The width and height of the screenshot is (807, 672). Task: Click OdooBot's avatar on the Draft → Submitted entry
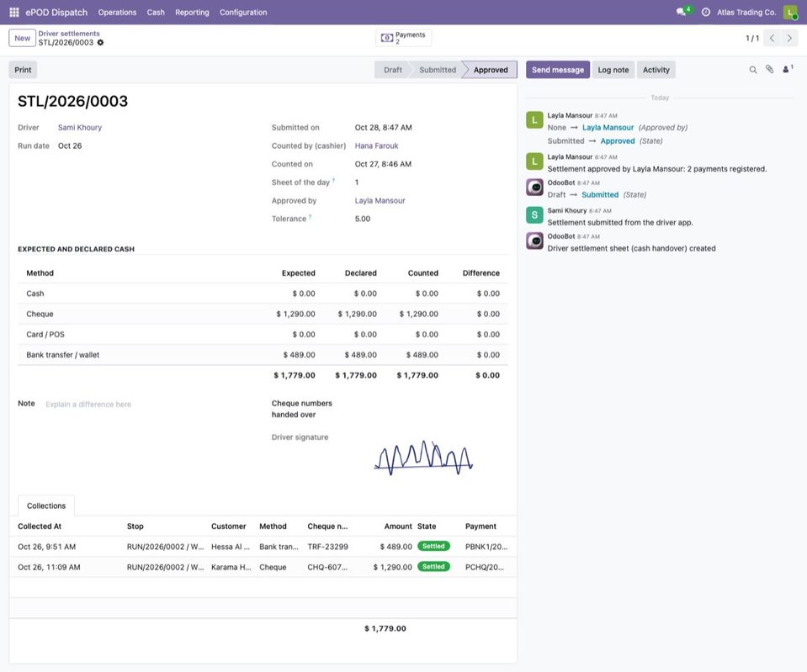click(x=534, y=188)
